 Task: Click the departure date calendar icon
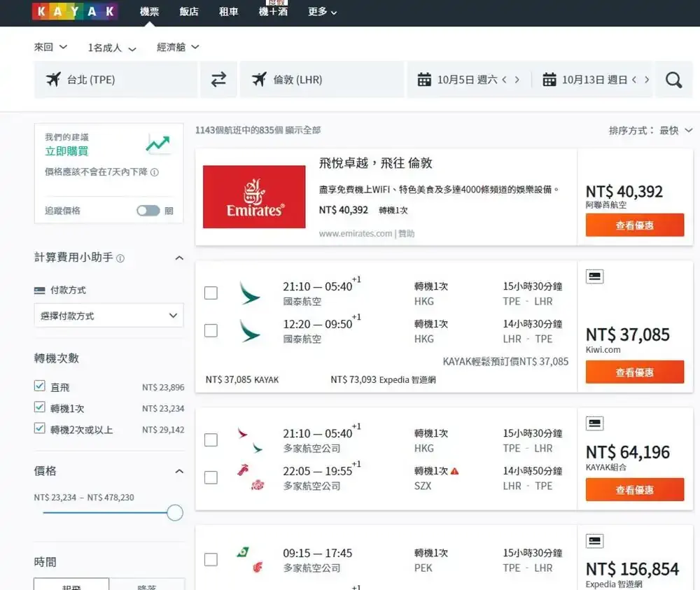pos(424,80)
